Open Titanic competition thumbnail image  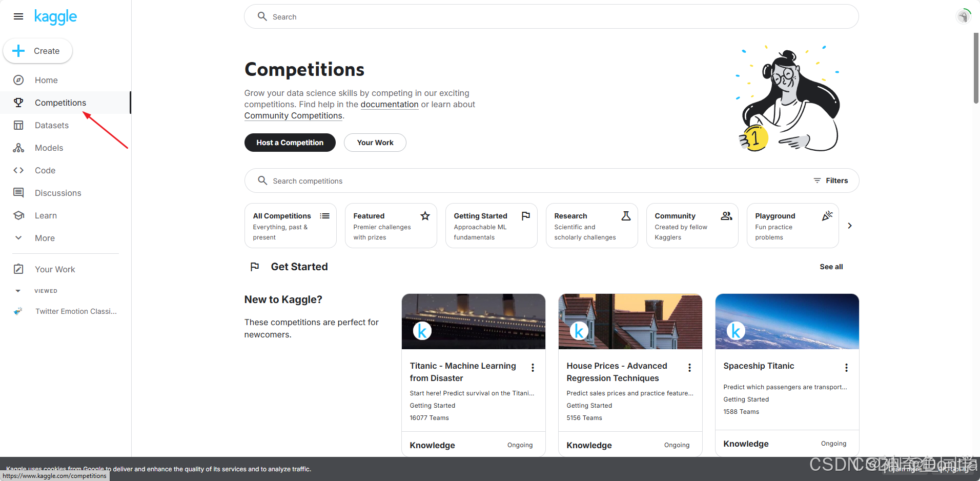click(x=474, y=322)
